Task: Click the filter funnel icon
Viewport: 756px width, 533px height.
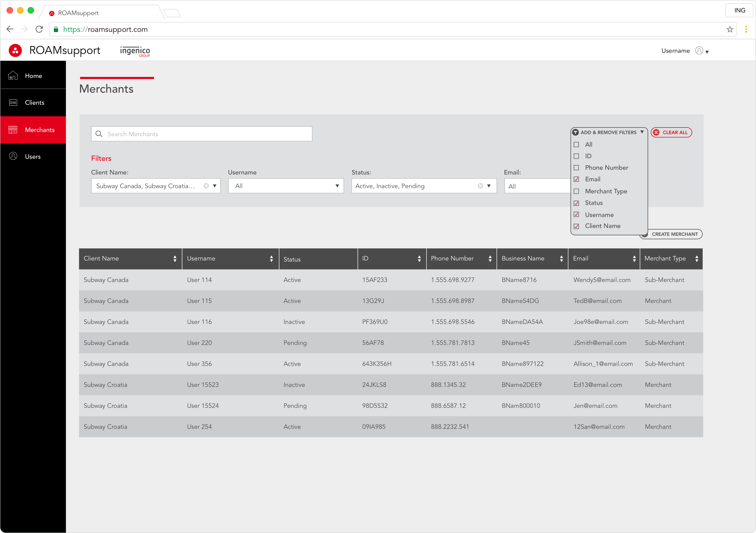Action: [x=576, y=132]
